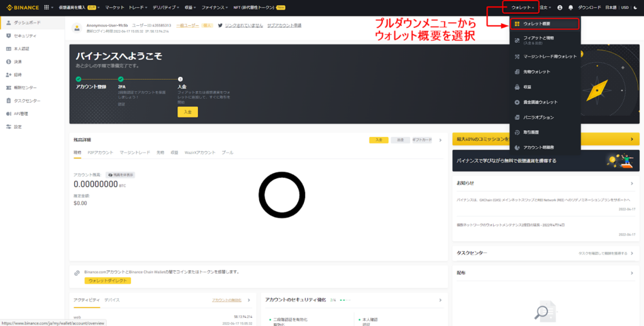The image size is (644, 326).
Task: Click the 取引履歴 clock icon
Action: 517,133
